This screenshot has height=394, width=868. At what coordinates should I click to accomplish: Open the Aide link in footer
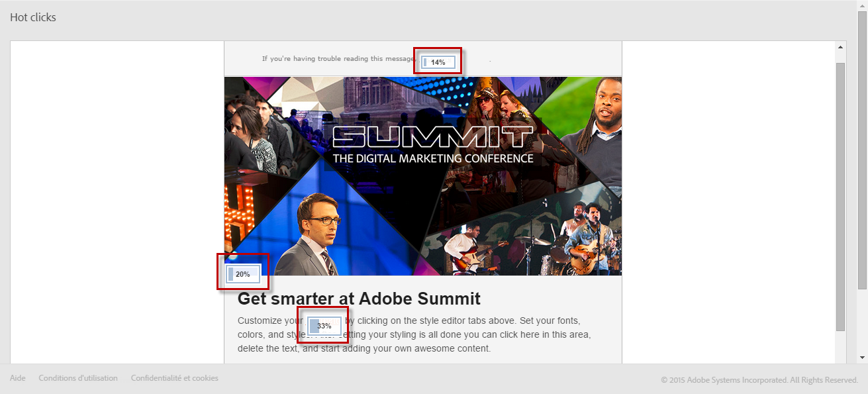coord(18,378)
